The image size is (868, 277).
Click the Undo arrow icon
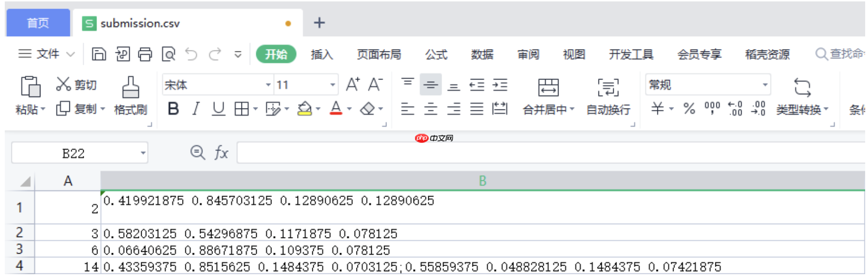click(x=191, y=54)
